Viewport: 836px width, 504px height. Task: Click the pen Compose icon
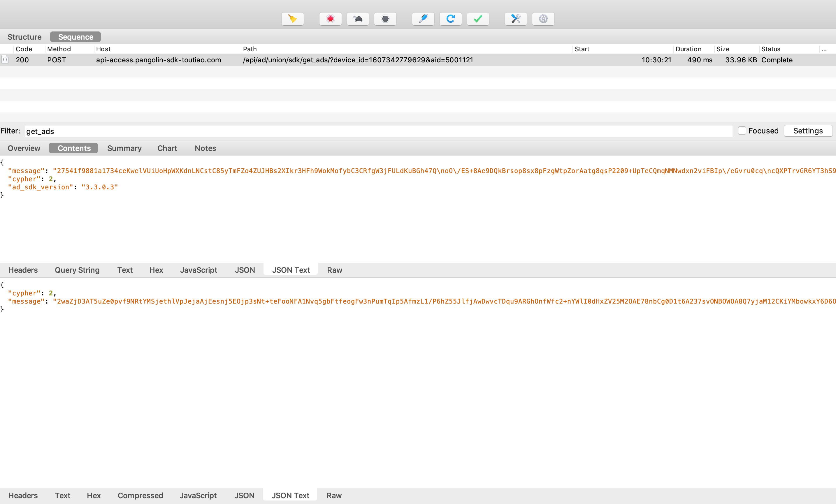(423, 19)
